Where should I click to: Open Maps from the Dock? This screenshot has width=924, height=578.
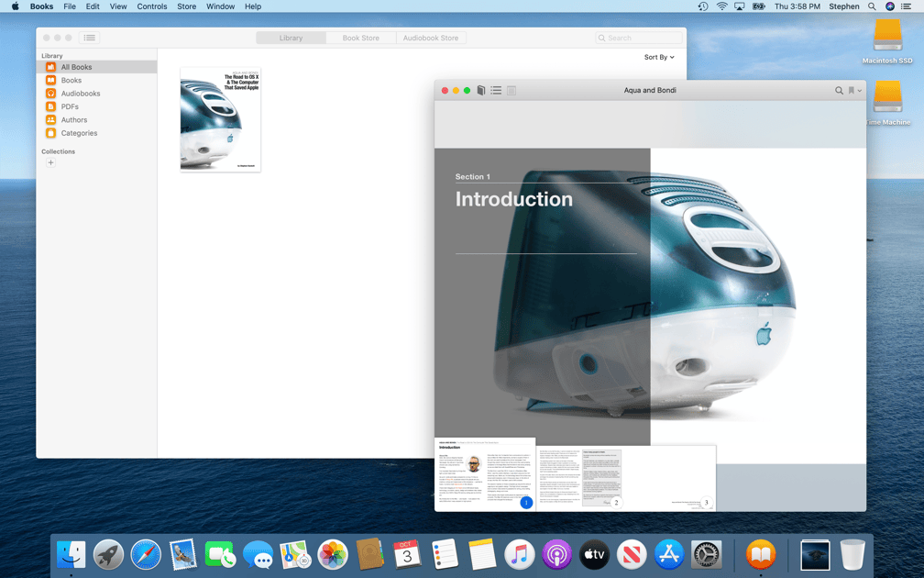[295, 555]
